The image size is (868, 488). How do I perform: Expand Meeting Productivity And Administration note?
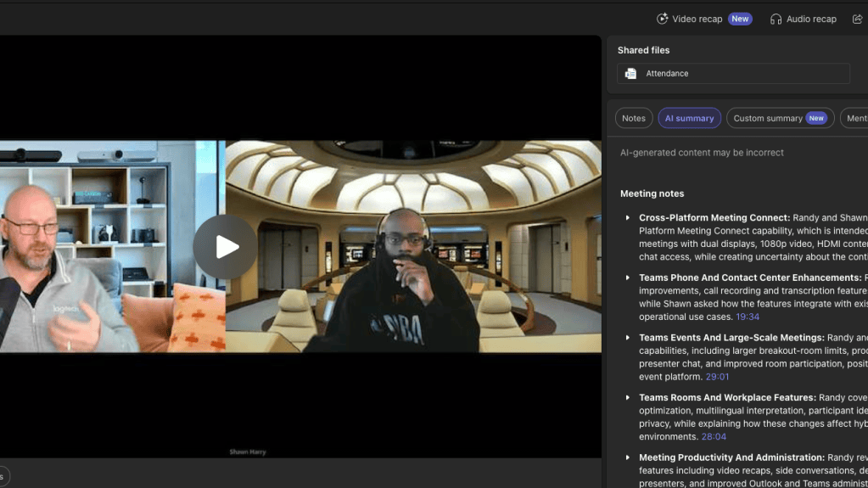pos(627,457)
